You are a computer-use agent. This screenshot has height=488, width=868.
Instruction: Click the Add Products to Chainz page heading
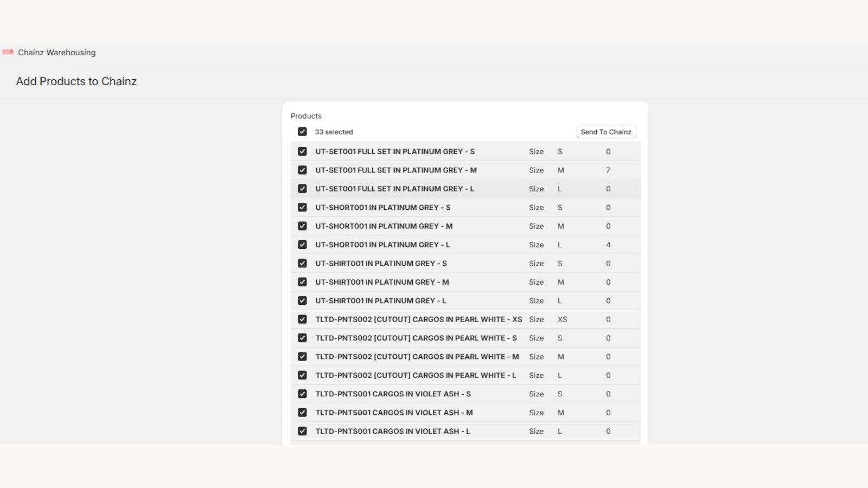(76, 81)
